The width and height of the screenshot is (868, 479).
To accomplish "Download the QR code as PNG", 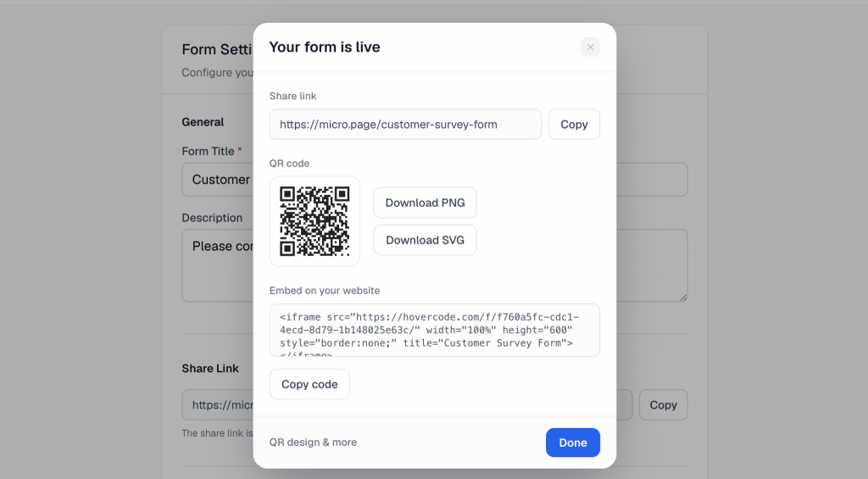I will (x=425, y=203).
